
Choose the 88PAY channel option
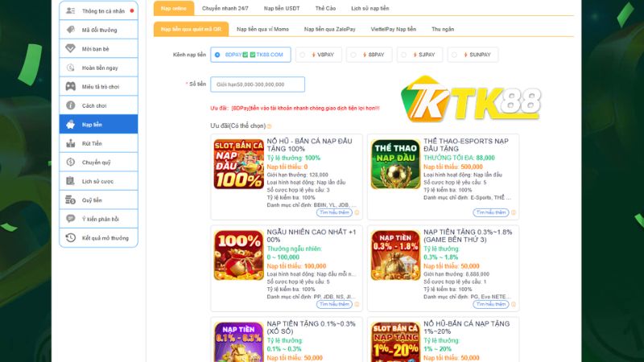click(369, 55)
